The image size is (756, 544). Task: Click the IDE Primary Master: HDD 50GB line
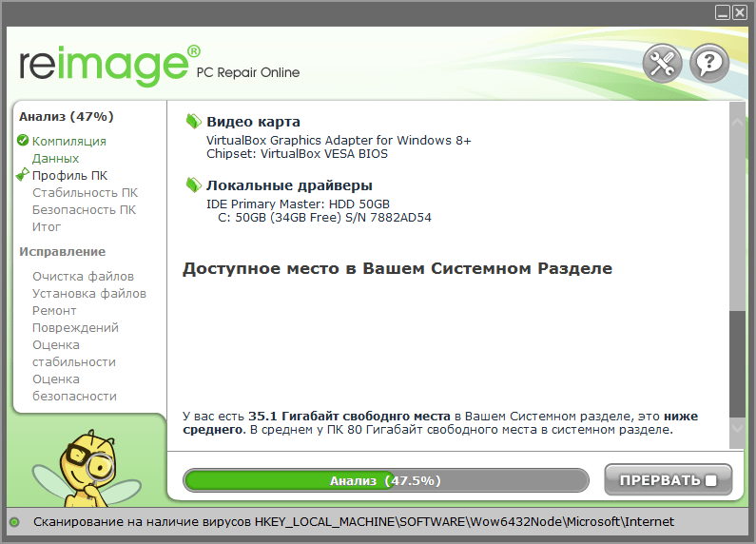[298, 204]
